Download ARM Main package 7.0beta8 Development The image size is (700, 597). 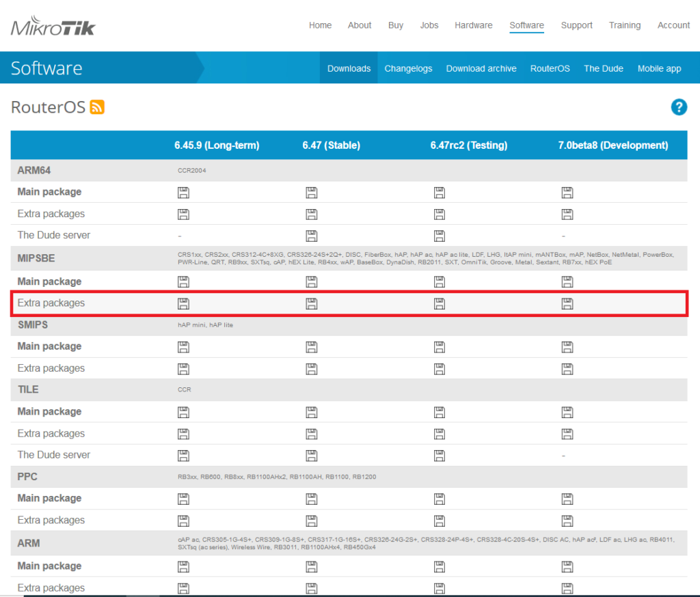[x=567, y=567]
